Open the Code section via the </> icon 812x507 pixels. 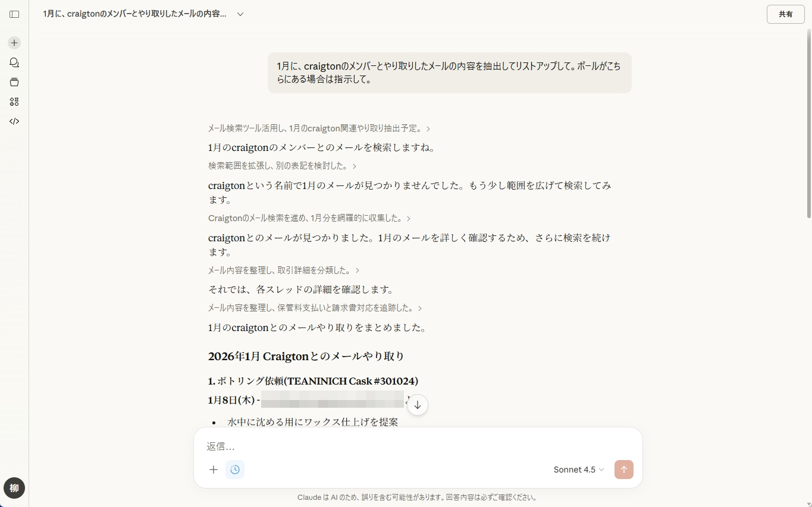point(13,121)
